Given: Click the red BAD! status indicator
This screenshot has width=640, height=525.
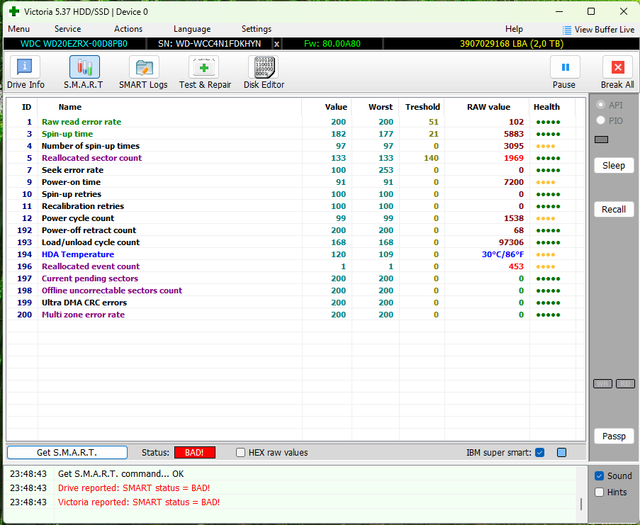Looking at the screenshot, I should click(195, 452).
